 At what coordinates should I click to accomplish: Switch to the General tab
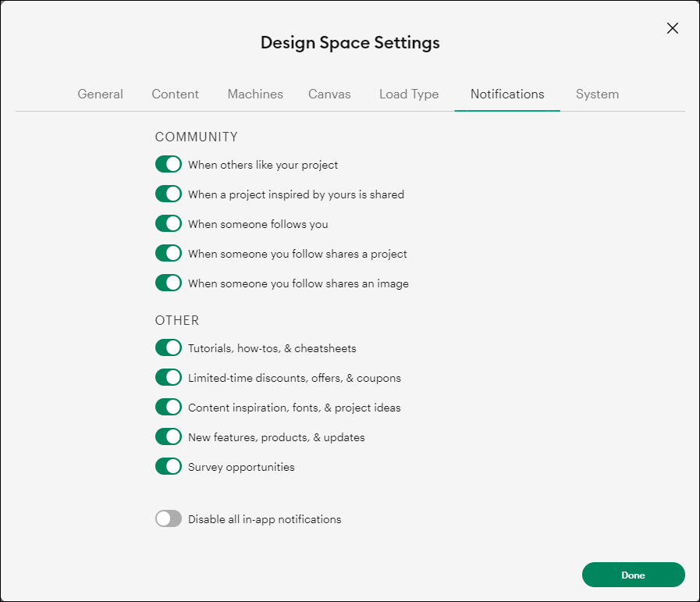(100, 94)
